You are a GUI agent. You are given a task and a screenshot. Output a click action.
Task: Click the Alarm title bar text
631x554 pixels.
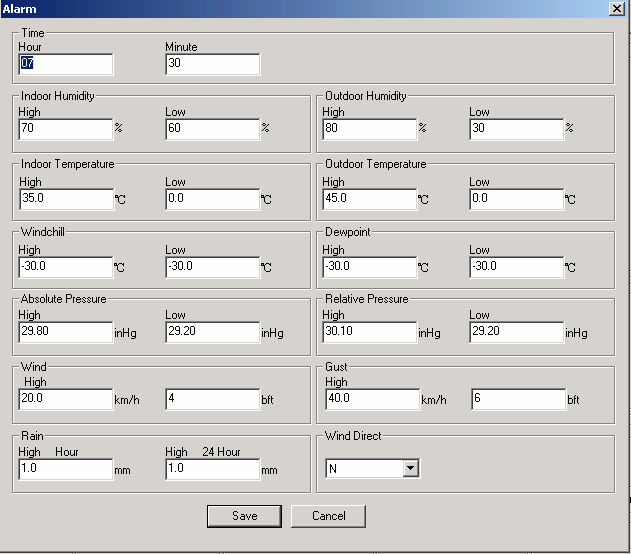(x=19, y=9)
